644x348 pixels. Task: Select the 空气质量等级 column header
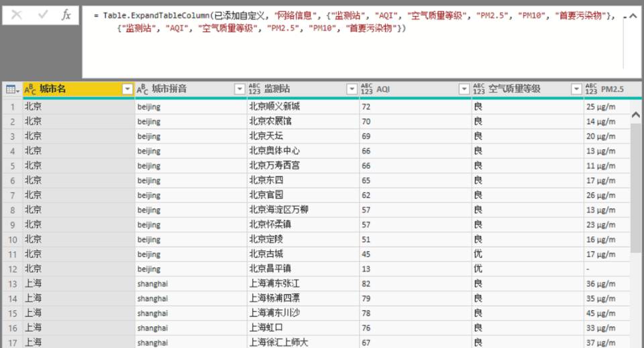[528, 89]
